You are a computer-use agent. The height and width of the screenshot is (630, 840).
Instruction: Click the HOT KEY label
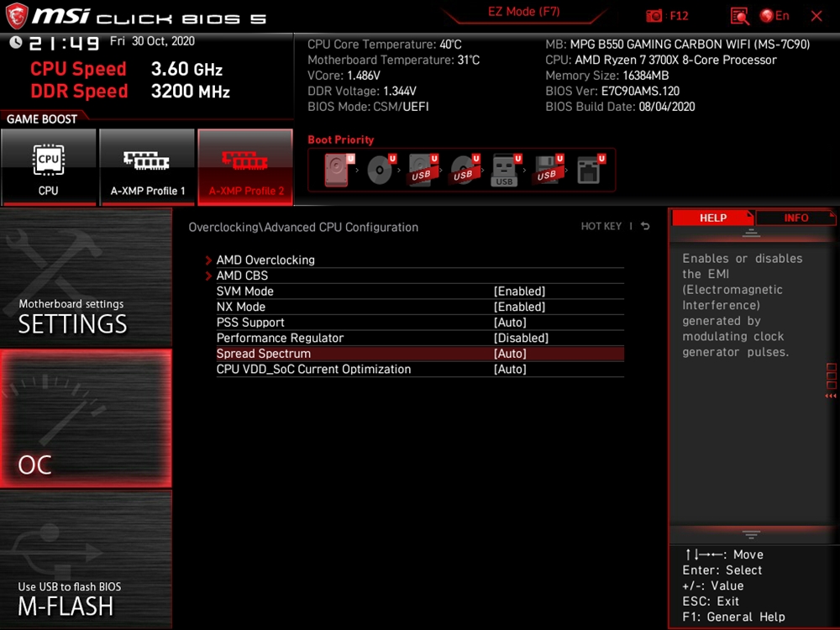(x=601, y=226)
